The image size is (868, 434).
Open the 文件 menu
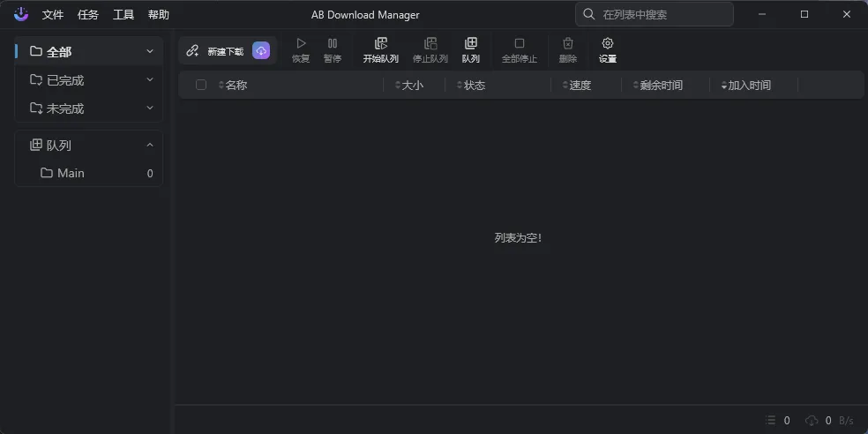53,15
